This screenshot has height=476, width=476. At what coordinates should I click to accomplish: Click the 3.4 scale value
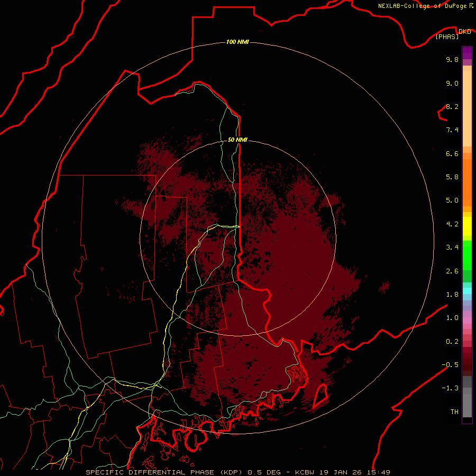click(452, 248)
